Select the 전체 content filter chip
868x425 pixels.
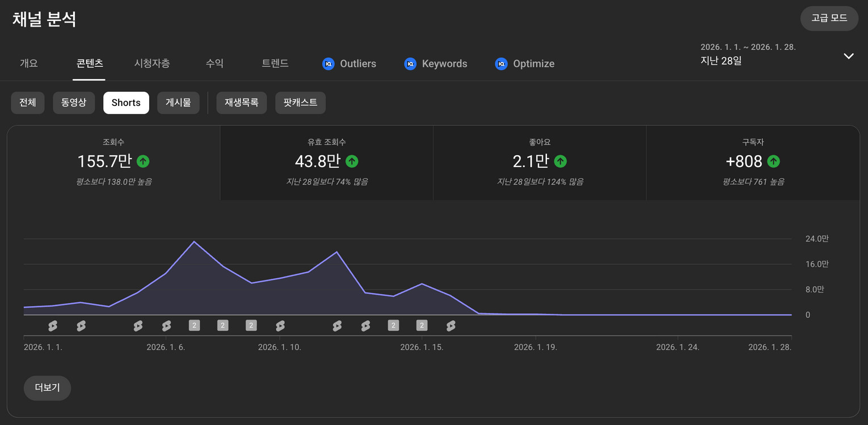(x=28, y=103)
